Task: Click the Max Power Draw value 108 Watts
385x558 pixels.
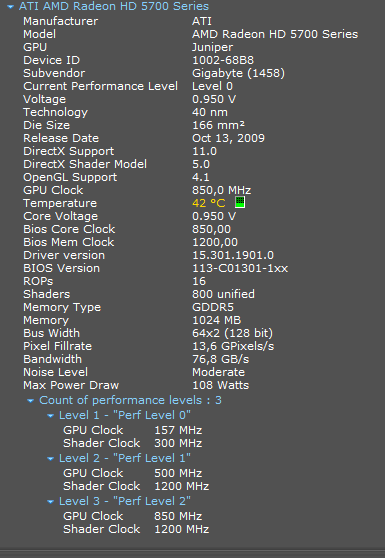Action: [221, 385]
